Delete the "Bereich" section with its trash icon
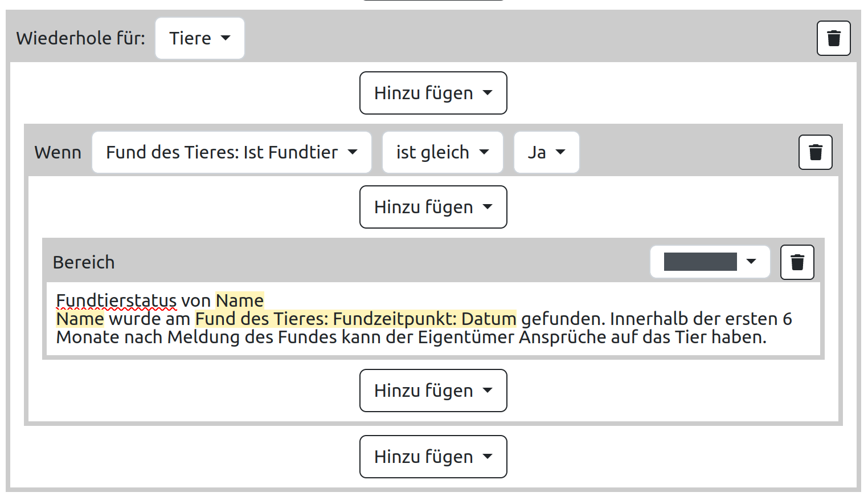The height and width of the screenshot is (496, 868). tap(797, 262)
